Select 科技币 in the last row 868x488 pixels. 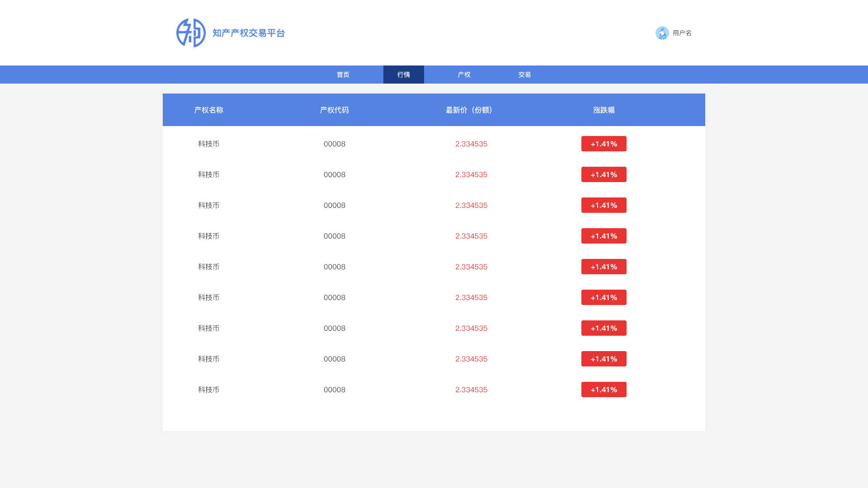[x=208, y=389]
